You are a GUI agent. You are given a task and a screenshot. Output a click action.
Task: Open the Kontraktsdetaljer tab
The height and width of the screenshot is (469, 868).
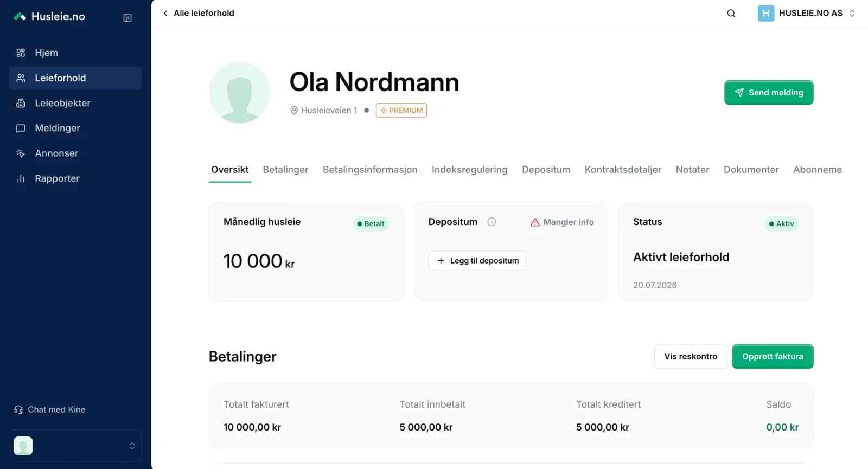pos(623,170)
